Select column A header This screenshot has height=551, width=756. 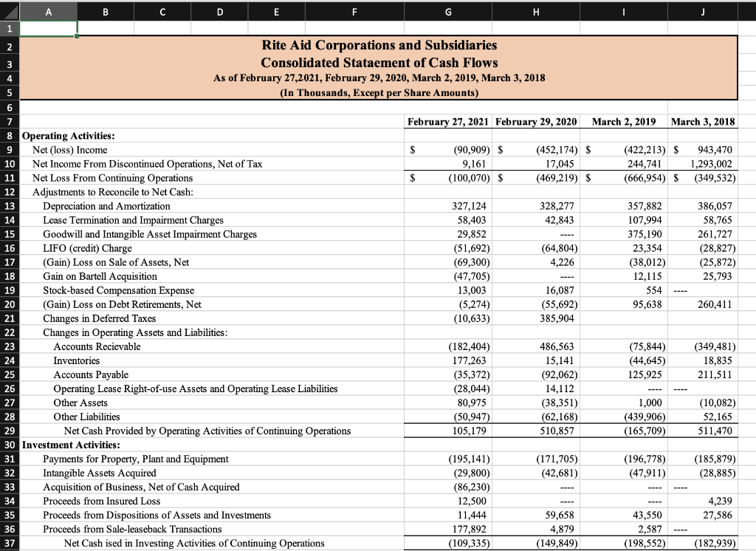tap(48, 12)
